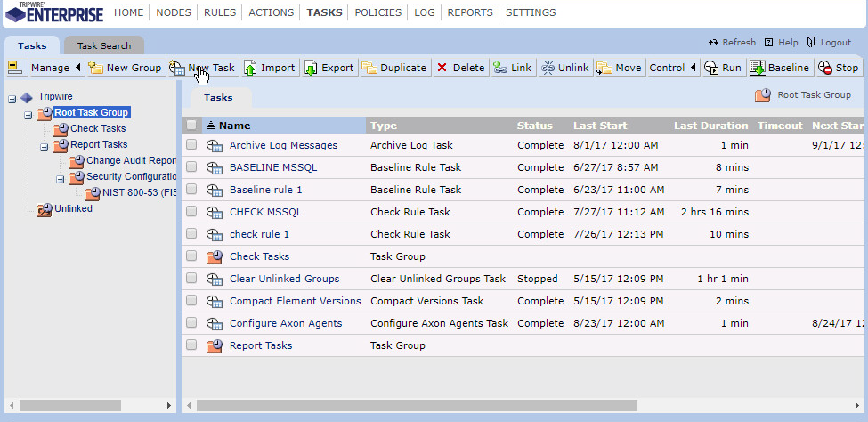The width and height of the screenshot is (868, 422).
Task: Click the New Group toolbar icon
Action: (95, 68)
